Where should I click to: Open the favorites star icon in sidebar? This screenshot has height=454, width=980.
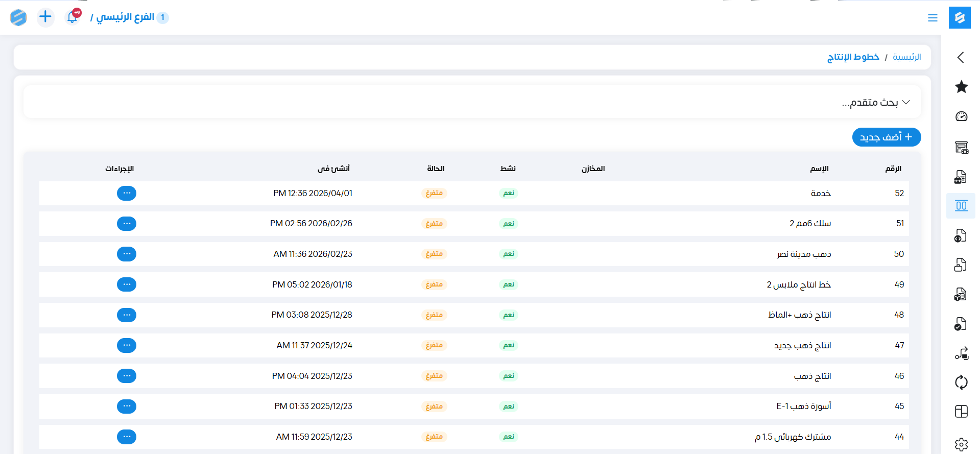click(961, 87)
